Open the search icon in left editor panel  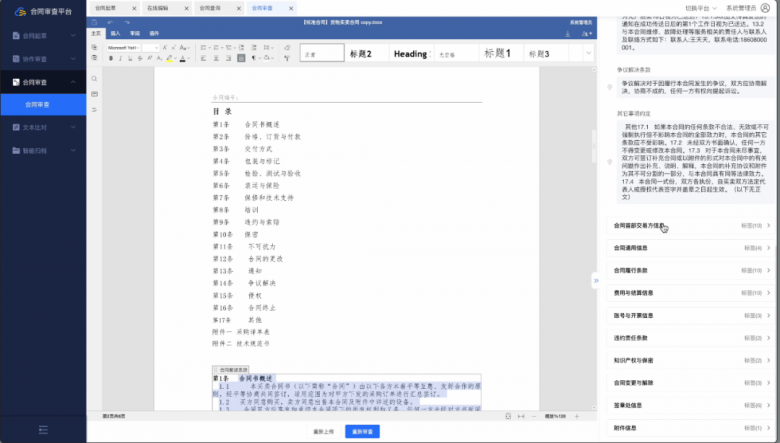tap(94, 77)
